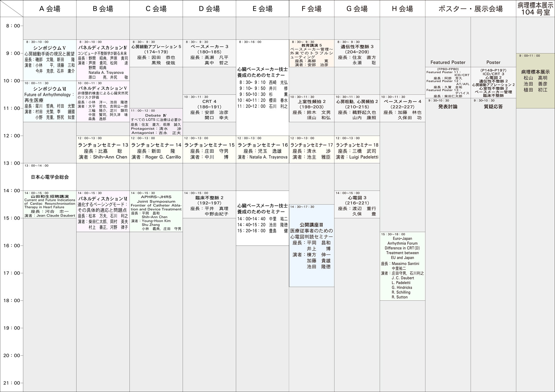
Task: Select the G会場 column header
Action: [x=357, y=9]
